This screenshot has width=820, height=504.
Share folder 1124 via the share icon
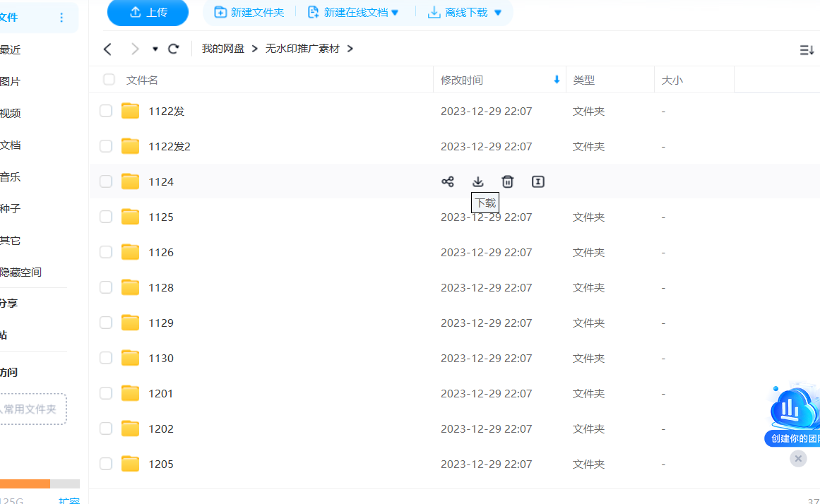click(448, 181)
